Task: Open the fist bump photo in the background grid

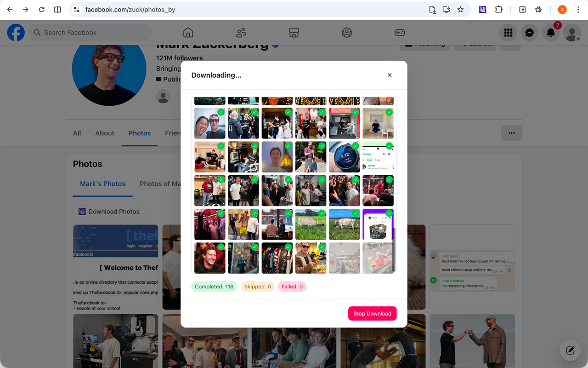Action: [x=472, y=341]
